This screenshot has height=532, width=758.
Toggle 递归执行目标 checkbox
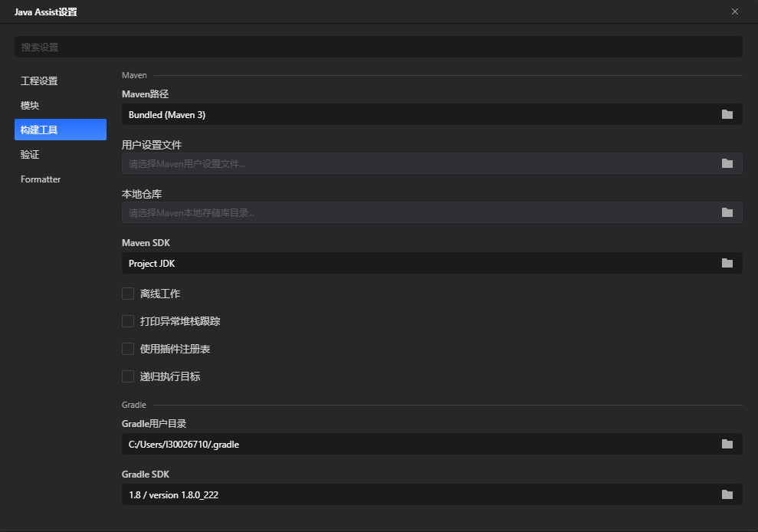point(128,376)
